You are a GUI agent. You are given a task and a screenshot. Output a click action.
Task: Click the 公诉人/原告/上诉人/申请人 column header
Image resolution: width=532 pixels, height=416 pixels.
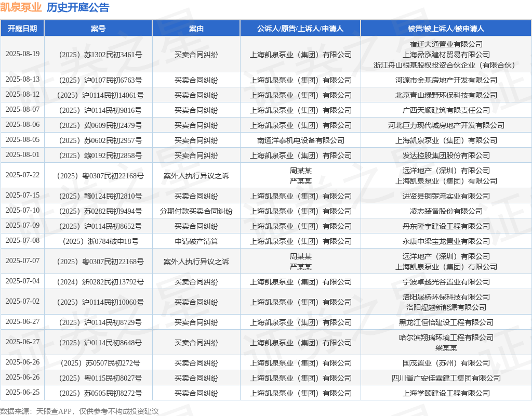pyautogui.click(x=300, y=28)
